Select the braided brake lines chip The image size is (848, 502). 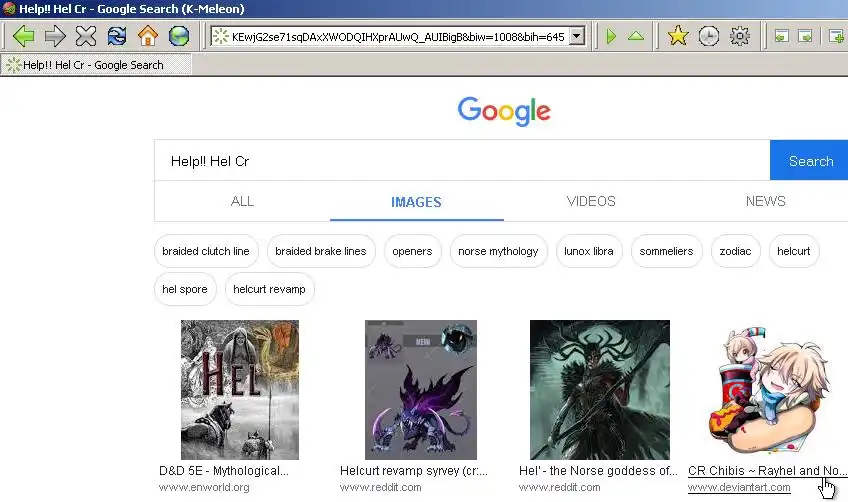pos(321,251)
